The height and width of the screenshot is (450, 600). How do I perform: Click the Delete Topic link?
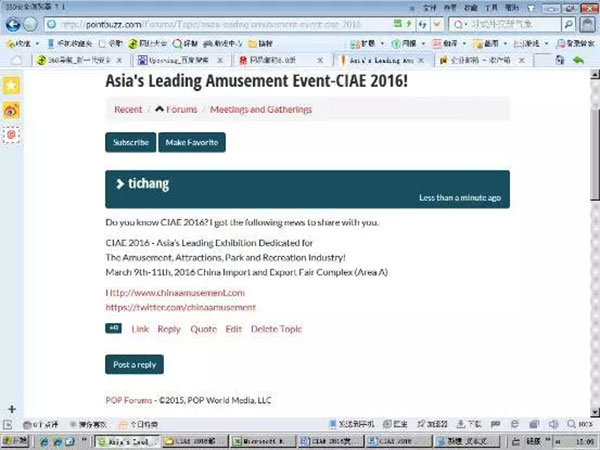pyautogui.click(x=276, y=329)
